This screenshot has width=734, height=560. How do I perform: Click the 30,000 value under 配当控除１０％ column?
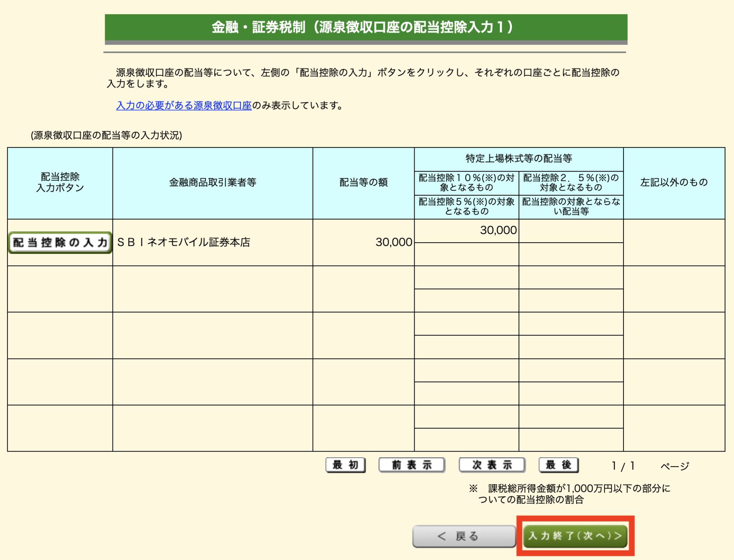[497, 230]
